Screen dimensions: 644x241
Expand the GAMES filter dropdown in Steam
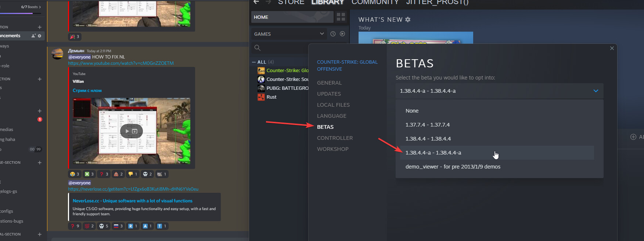[289, 34]
